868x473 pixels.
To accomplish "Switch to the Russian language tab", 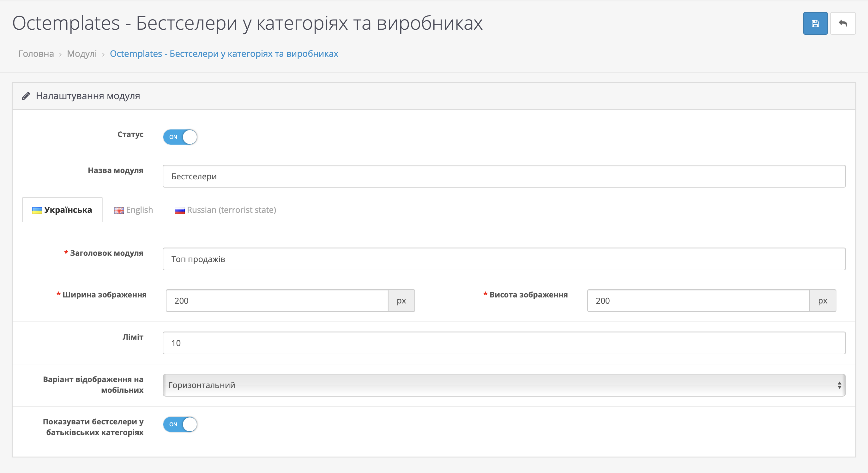I will point(231,210).
